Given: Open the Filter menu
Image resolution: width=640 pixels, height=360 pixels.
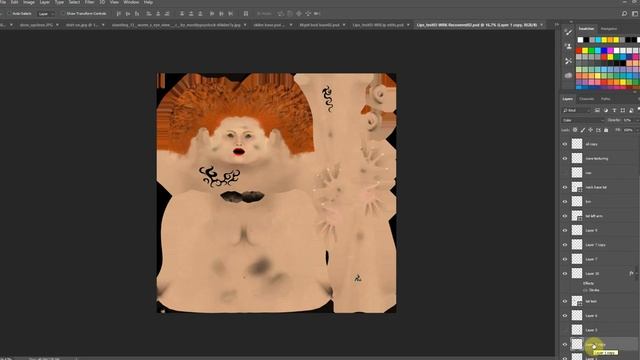Looking at the screenshot, I should coord(89,2).
